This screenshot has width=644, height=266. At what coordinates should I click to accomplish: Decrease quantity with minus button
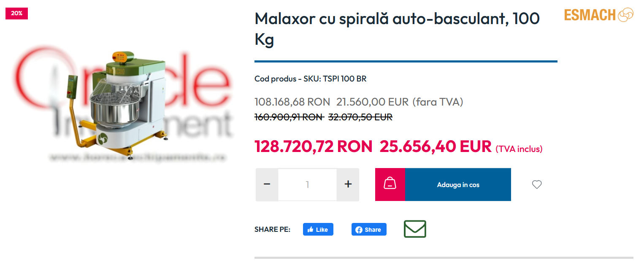[x=267, y=185]
